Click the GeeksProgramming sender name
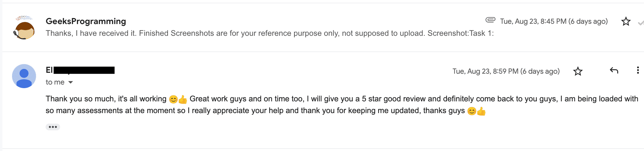 pyautogui.click(x=86, y=21)
